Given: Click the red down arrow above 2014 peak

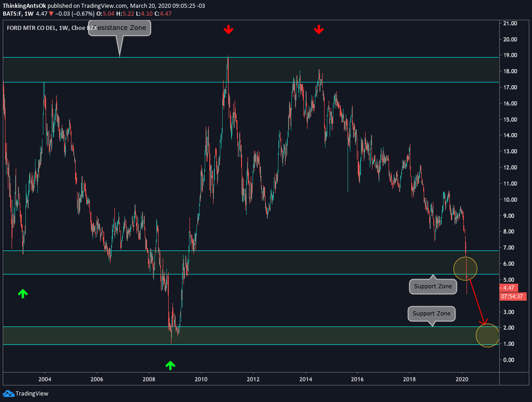Looking at the screenshot, I should (x=319, y=29).
